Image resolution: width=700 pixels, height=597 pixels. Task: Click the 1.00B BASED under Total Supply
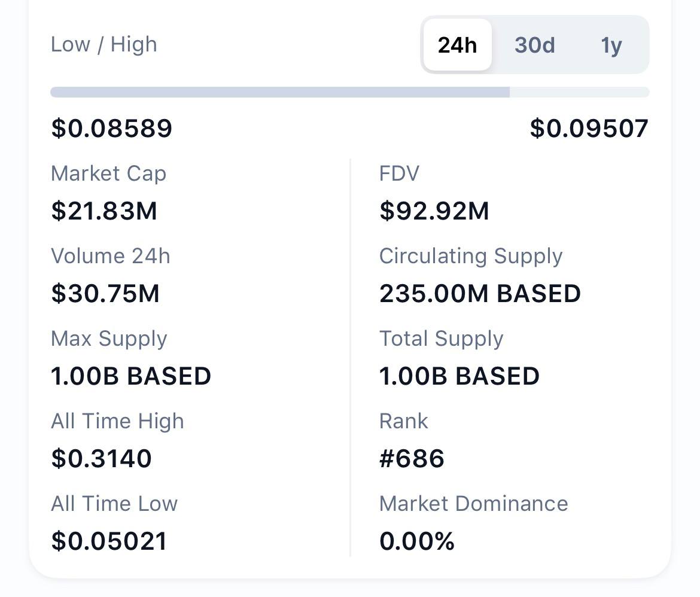pos(459,376)
